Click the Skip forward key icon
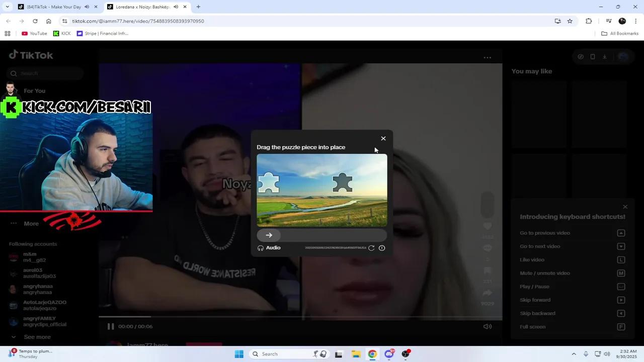The image size is (644, 362). click(x=621, y=300)
